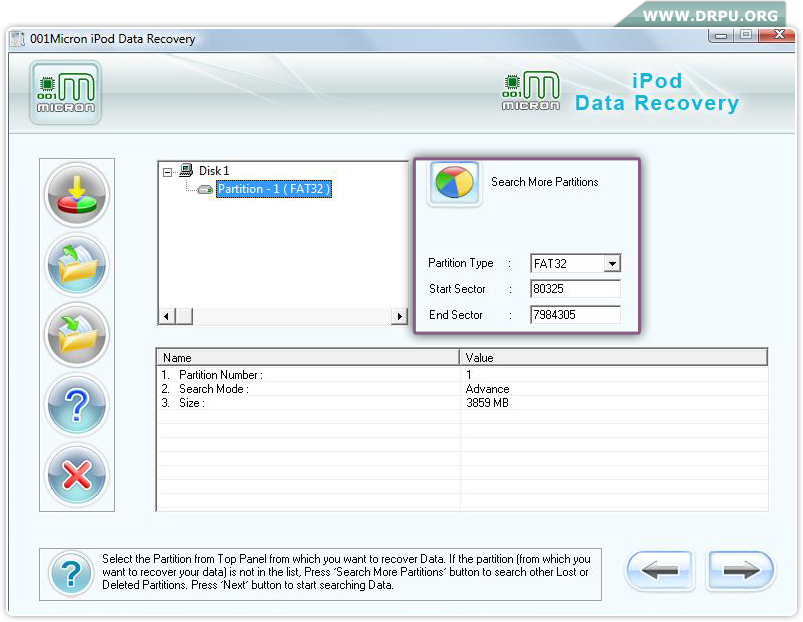Open the Partition Type dropdown arrow
The image size is (803, 622).
click(x=612, y=264)
